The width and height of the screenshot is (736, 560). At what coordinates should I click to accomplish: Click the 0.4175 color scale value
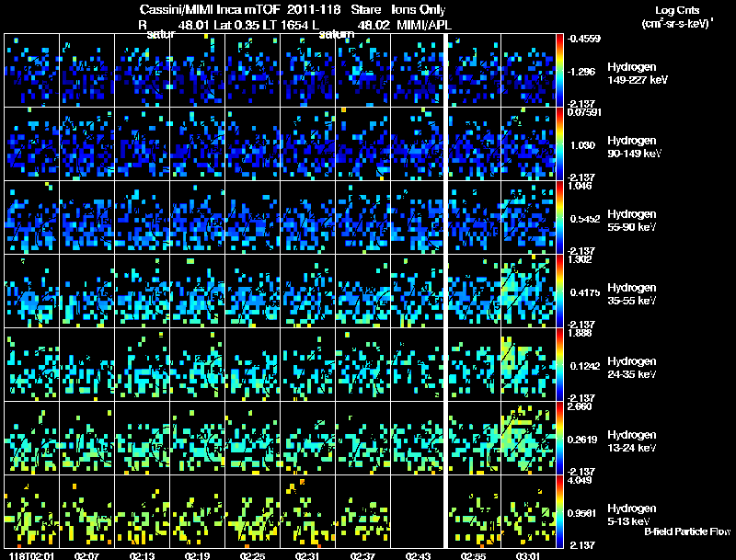585,292
